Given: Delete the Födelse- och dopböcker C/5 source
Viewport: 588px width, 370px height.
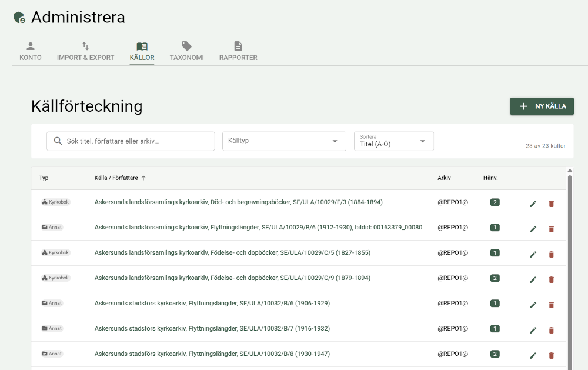Looking at the screenshot, I should [552, 255].
